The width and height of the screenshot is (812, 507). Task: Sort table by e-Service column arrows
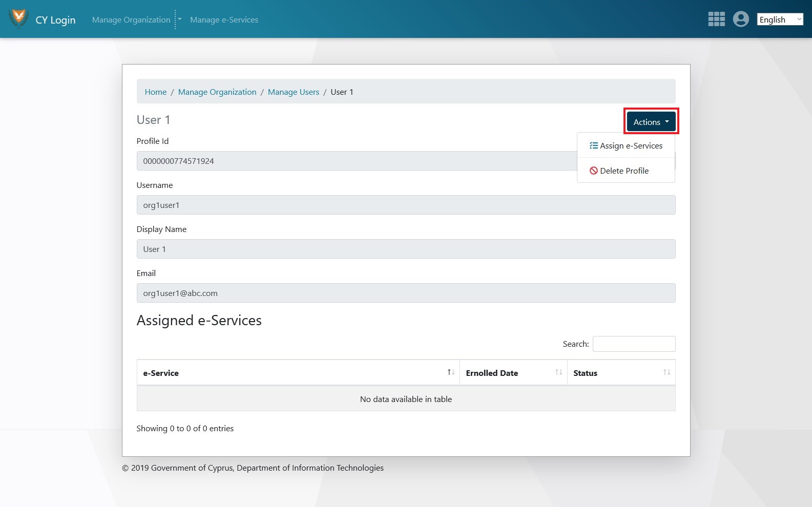[x=451, y=372]
